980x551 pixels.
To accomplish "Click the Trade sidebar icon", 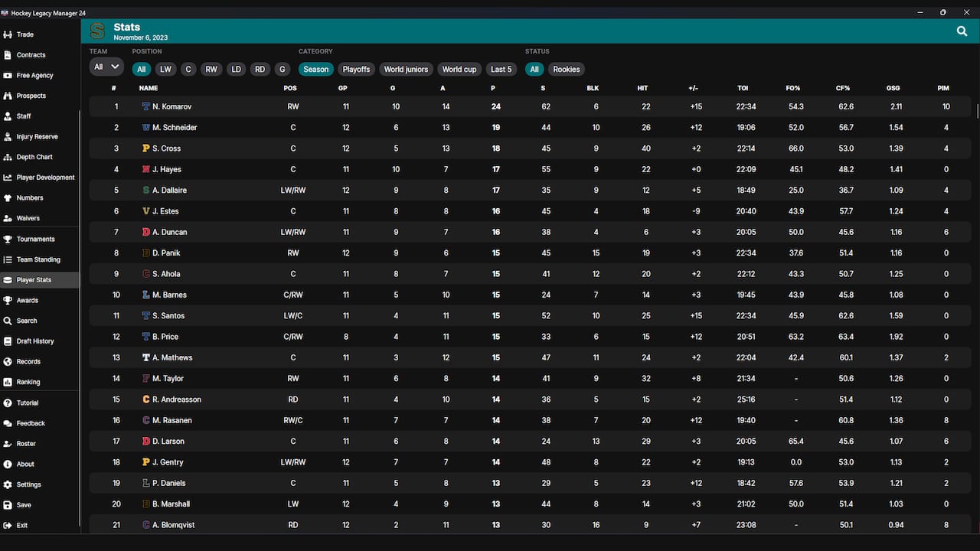I will coord(8,34).
